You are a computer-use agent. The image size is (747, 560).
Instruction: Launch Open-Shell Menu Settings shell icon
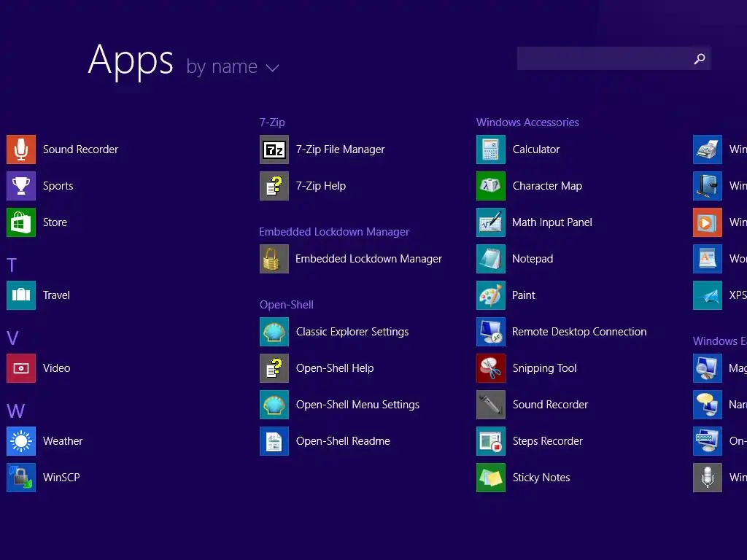tap(274, 405)
